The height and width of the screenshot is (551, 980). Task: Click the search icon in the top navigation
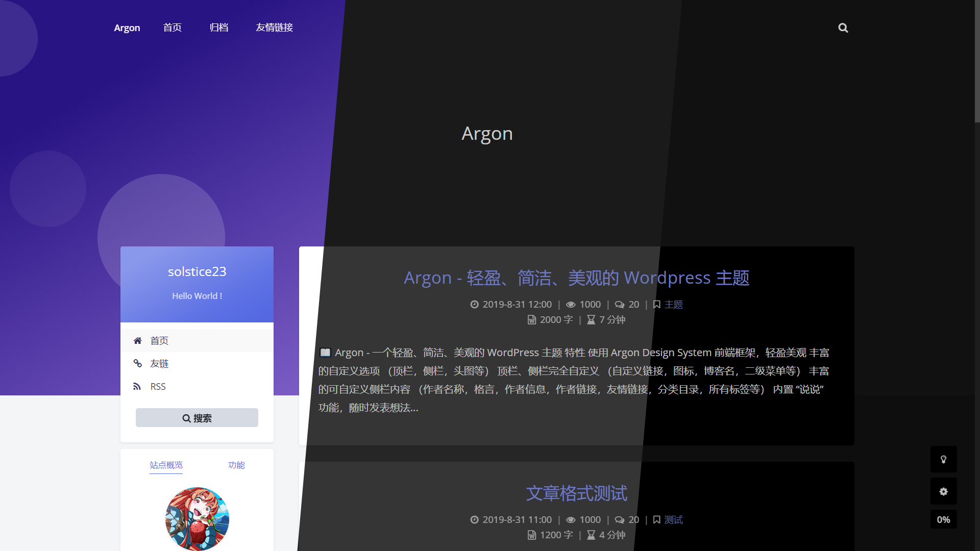[x=843, y=28]
